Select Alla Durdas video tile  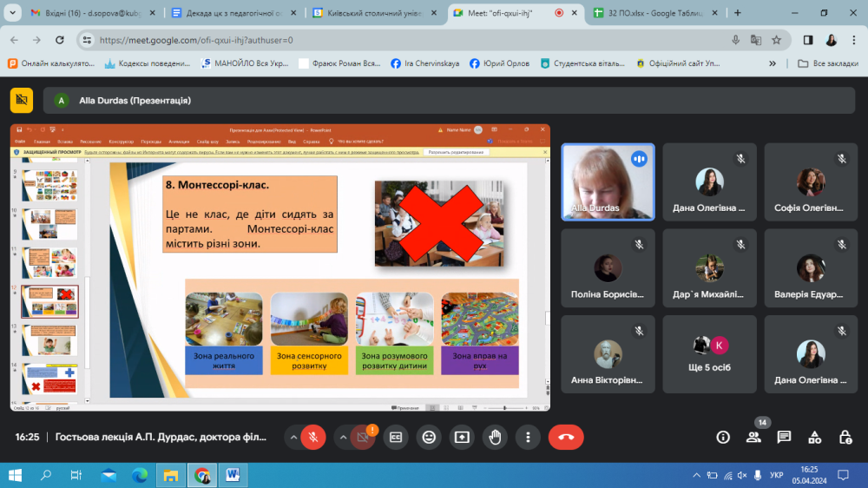pyautogui.click(x=608, y=182)
